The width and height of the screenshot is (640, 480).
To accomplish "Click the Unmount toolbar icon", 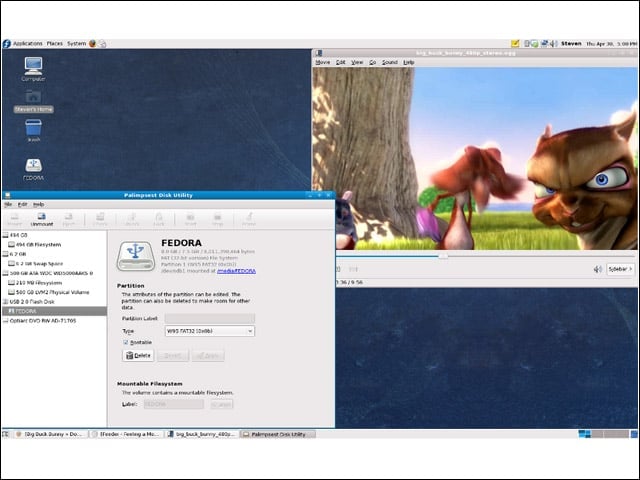I will [x=42, y=219].
